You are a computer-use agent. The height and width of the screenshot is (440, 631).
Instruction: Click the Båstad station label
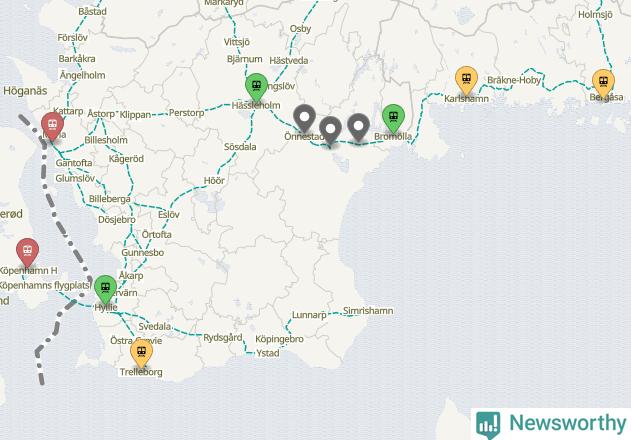(x=93, y=12)
